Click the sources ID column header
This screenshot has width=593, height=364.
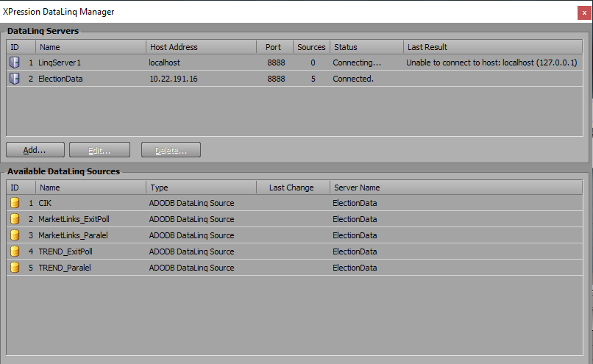point(21,188)
